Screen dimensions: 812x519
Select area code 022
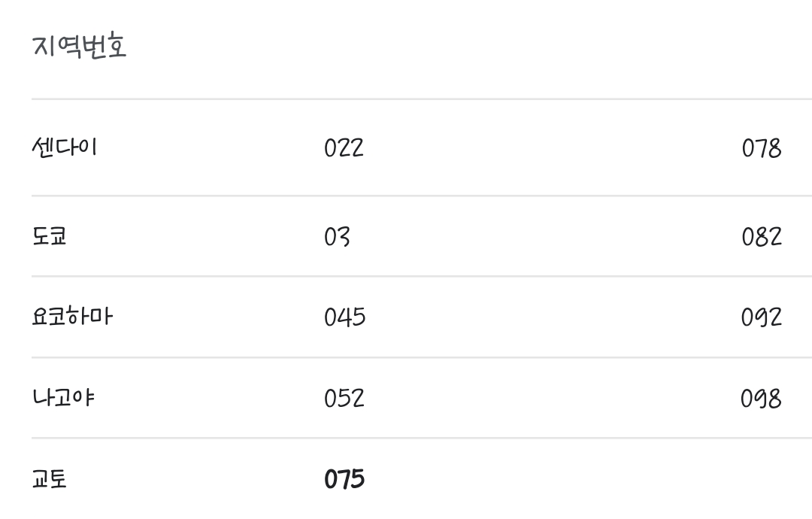coord(344,148)
